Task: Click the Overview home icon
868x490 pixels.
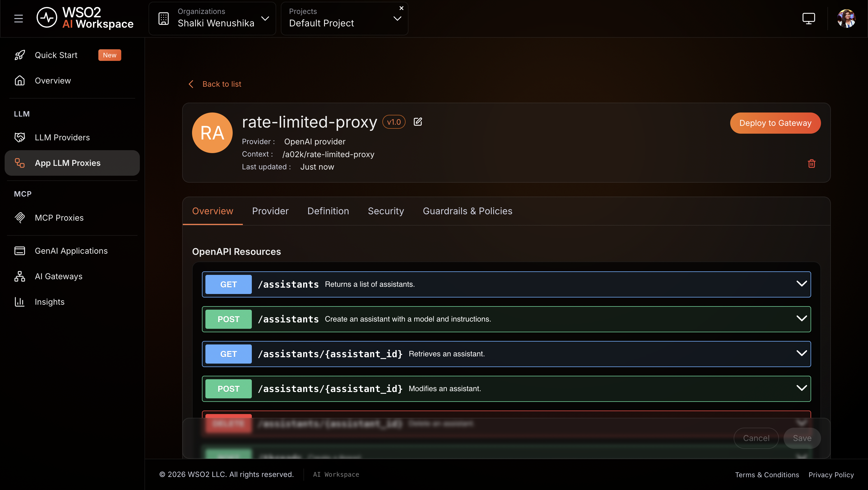Action: (19, 81)
